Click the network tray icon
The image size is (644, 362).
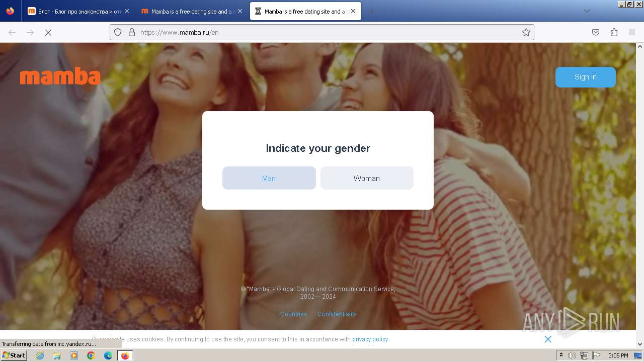coord(584,355)
